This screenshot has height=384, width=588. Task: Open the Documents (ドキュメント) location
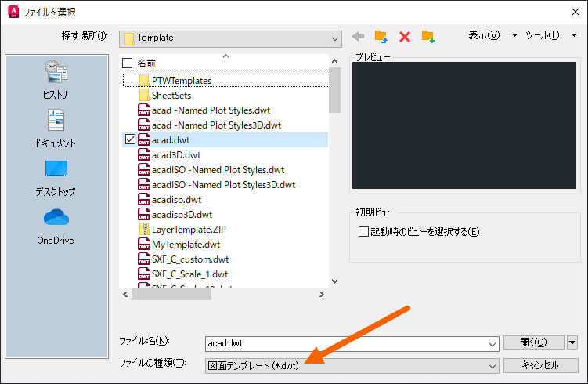pos(56,129)
